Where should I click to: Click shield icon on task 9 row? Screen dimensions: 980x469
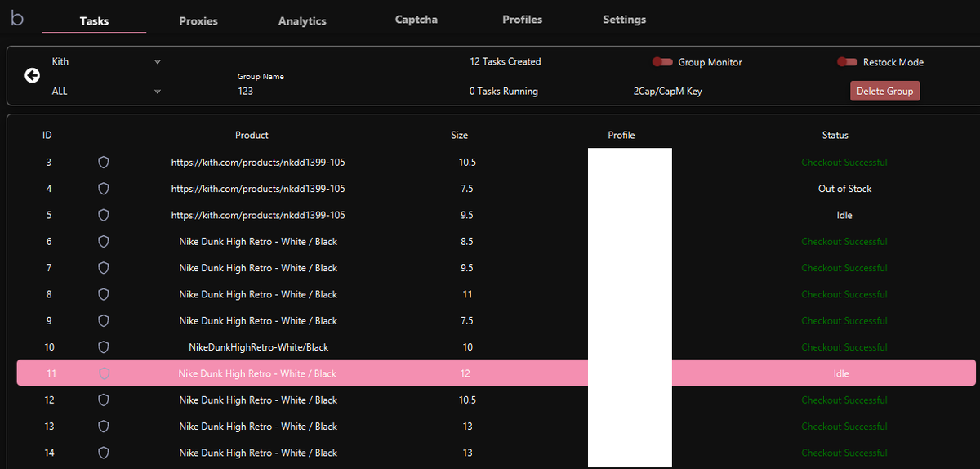tap(104, 321)
